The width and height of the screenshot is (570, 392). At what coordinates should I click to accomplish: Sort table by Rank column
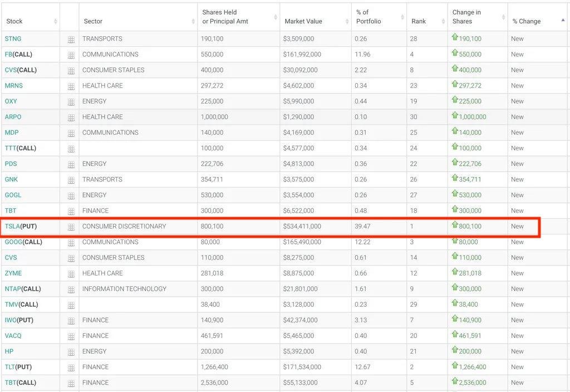[x=427, y=17]
